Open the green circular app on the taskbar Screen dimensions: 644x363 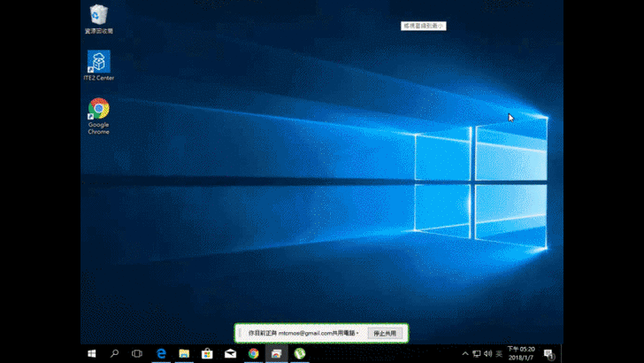click(300, 353)
